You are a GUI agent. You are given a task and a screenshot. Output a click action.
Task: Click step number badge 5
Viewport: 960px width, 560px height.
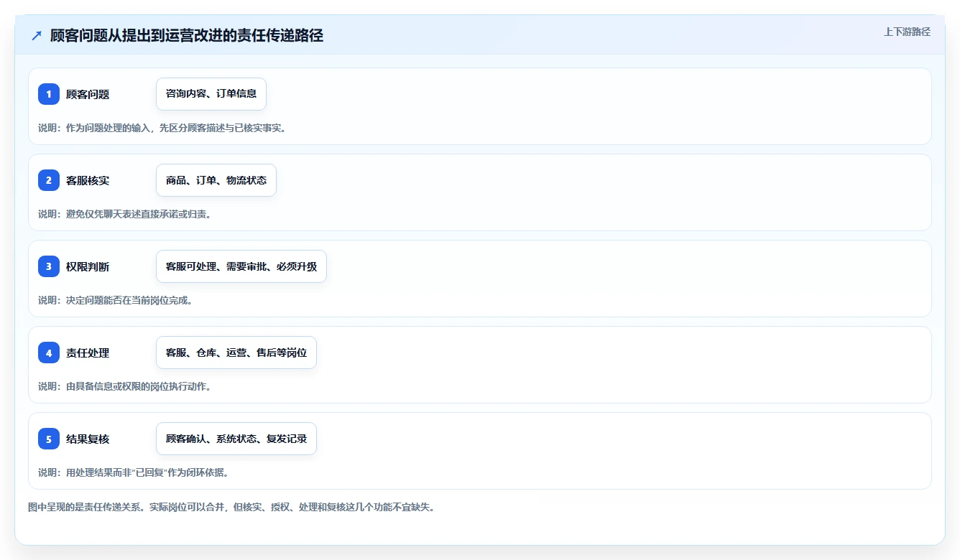(x=49, y=439)
